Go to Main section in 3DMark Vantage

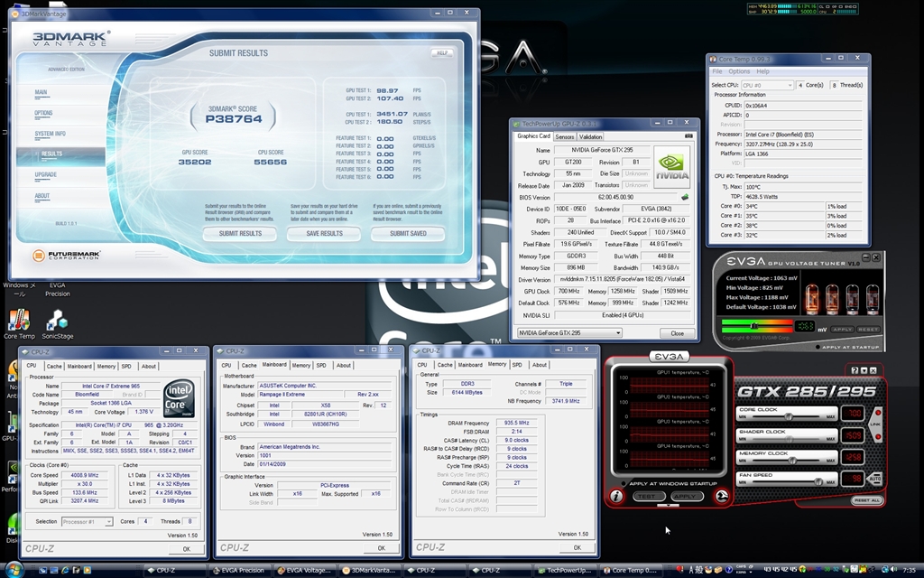pos(41,92)
